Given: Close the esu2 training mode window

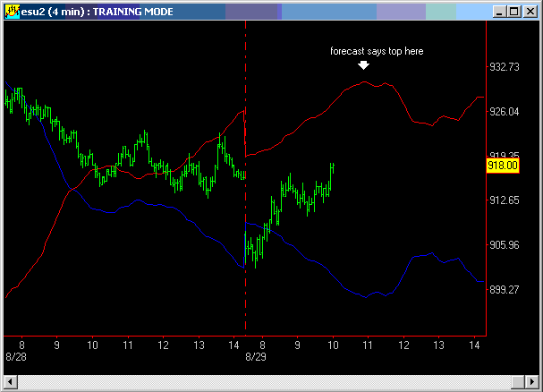Looking at the screenshot, I should (x=528, y=11).
